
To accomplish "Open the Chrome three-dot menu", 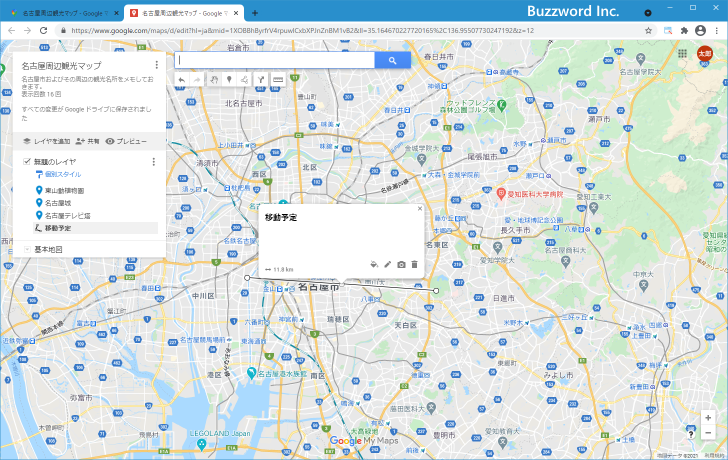I will [717, 31].
